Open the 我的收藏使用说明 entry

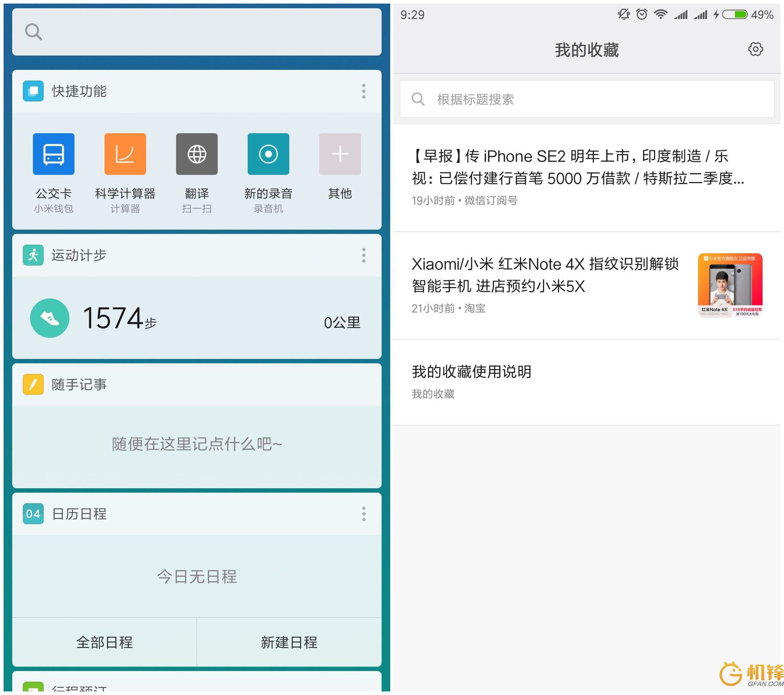[x=471, y=372]
